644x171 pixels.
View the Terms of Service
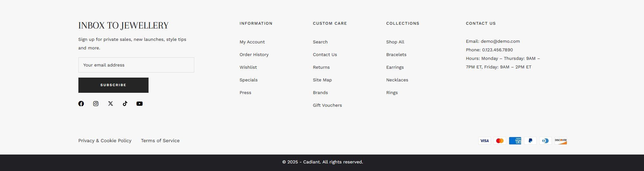(160, 141)
